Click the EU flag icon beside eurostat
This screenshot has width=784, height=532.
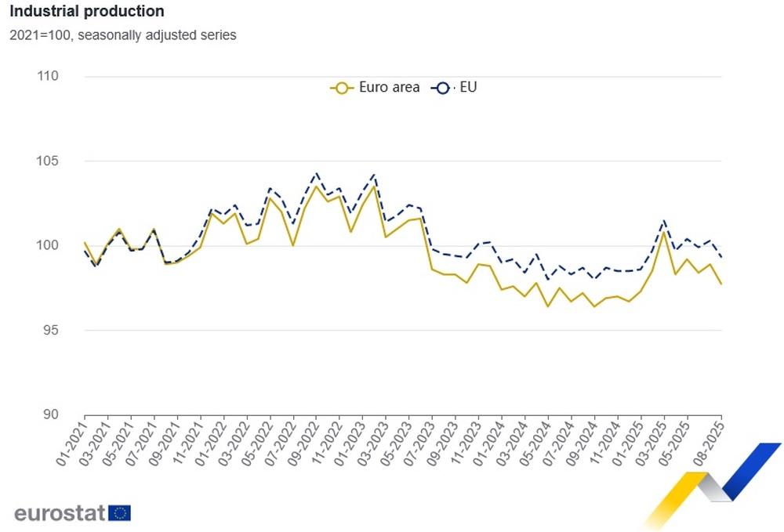point(120,513)
